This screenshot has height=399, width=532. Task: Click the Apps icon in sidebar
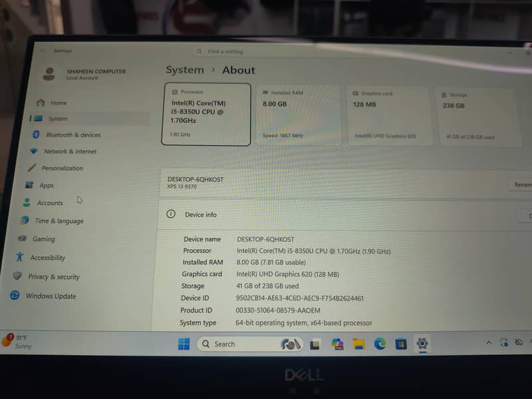tap(29, 185)
